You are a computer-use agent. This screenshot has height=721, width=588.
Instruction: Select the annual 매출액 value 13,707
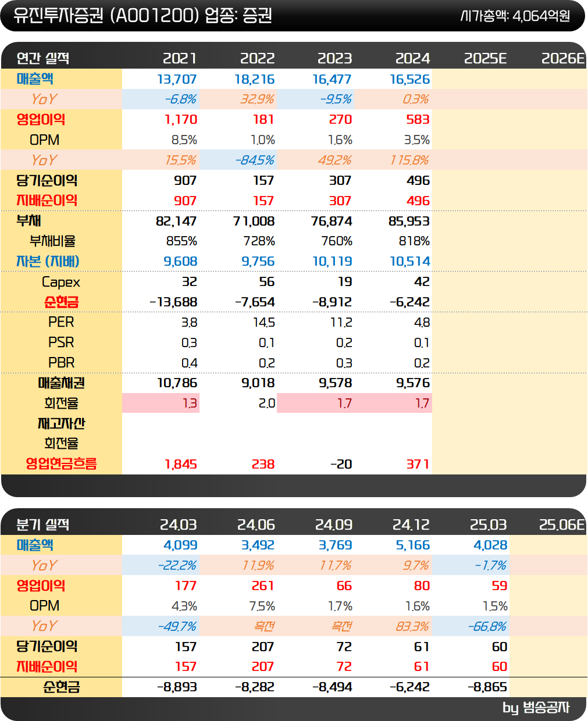pyautogui.click(x=177, y=79)
